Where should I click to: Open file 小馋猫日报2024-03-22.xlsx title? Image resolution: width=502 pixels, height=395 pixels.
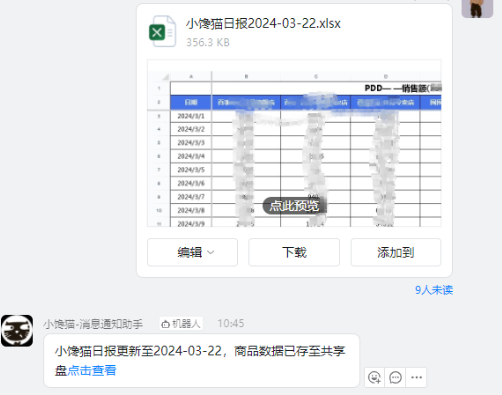[263, 23]
